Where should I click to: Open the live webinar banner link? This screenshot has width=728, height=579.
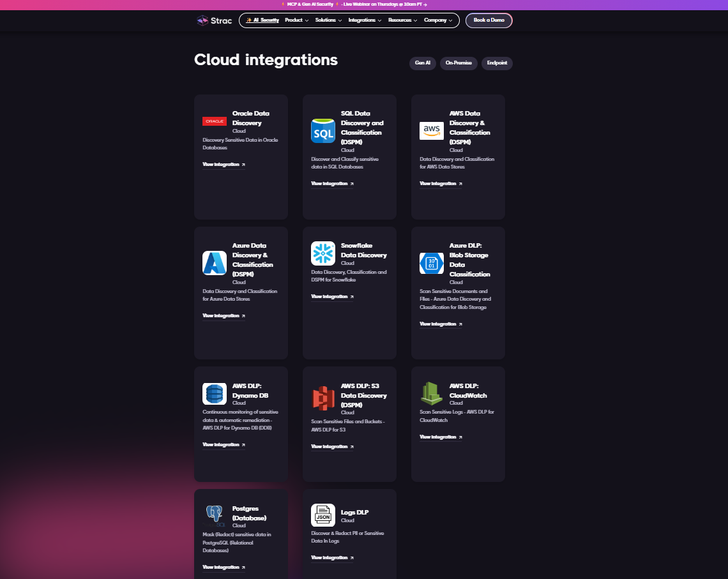coord(354,4)
